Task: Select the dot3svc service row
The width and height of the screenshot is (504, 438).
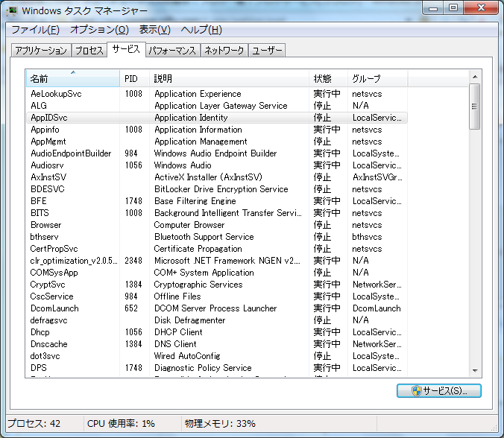Action: (x=217, y=356)
